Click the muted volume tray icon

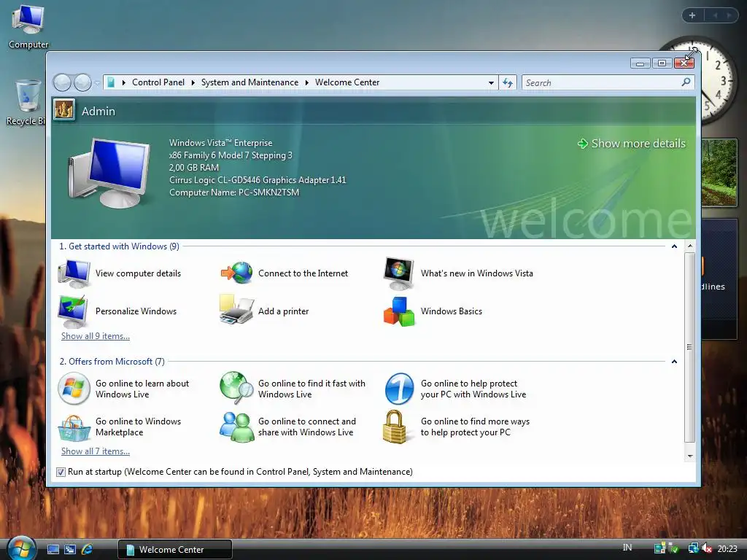pos(706,548)
